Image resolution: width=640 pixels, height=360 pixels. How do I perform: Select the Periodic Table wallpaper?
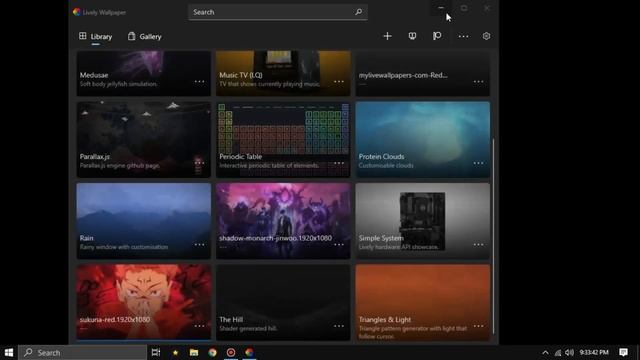pyautogui.click(x=283, y=140)
